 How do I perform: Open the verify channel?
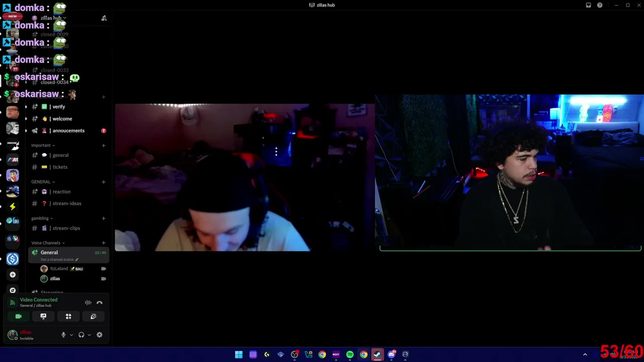pyautogui.click(x=68, y=107)
